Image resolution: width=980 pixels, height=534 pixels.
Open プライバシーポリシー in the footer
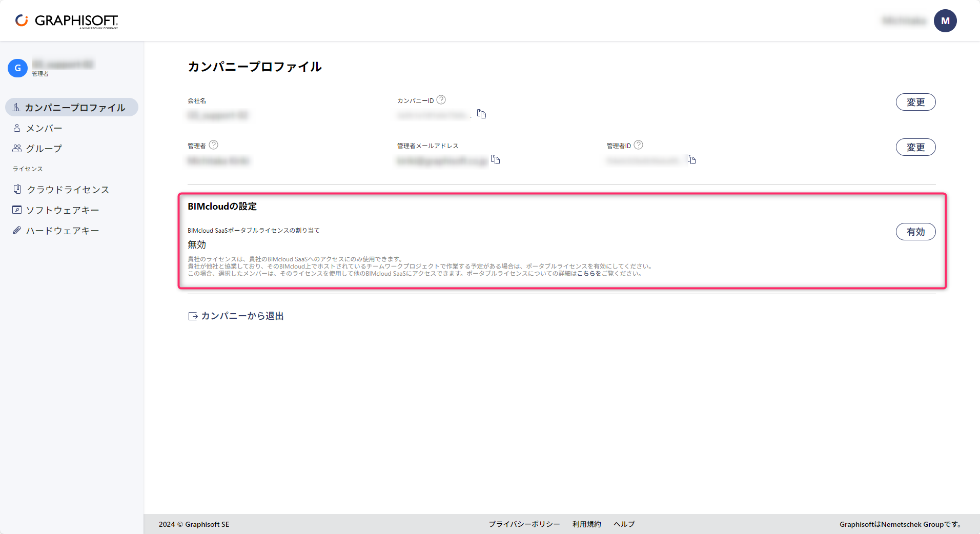tap(524, 524)
